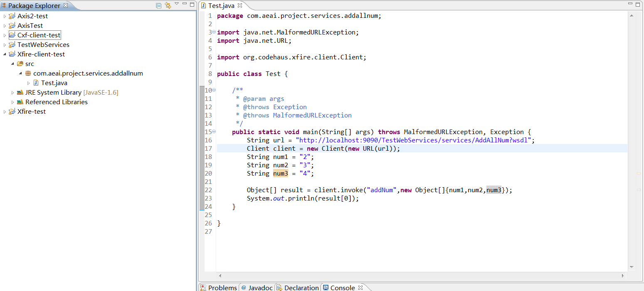Select the Xfire-test project label
This screenshot has height=291, width=644.
32,112
